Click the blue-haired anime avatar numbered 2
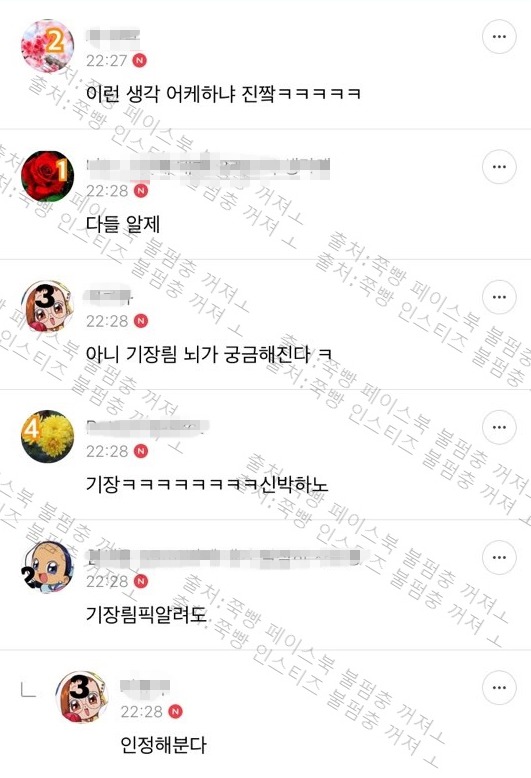The height and width of the screenshot is (778, 531). (47, 567)
